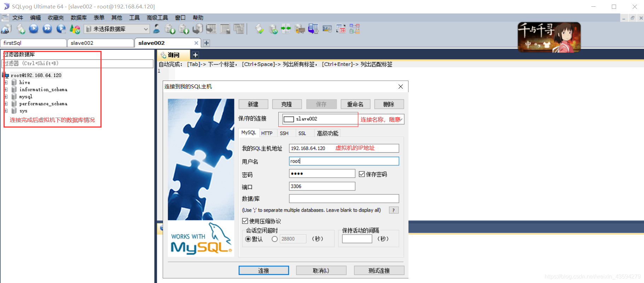Click the 过滤器 filter search box

click(x=77, y=64)
